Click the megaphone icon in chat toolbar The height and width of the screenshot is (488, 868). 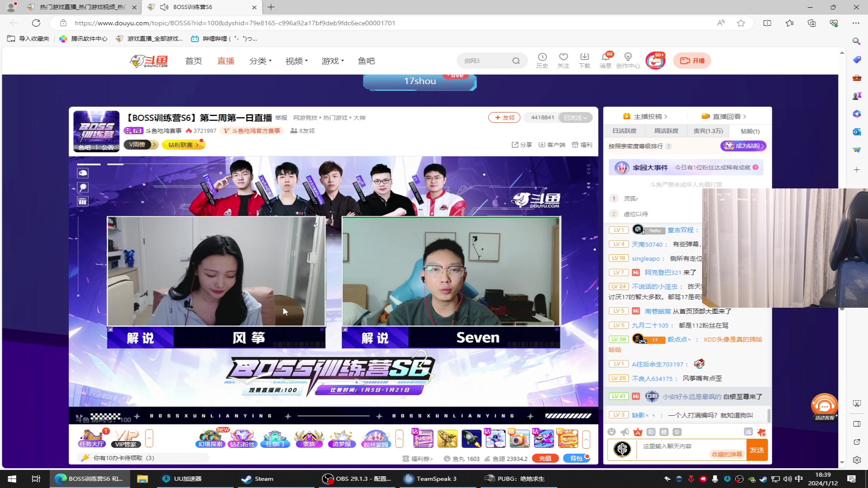click(x=625, y=432)
